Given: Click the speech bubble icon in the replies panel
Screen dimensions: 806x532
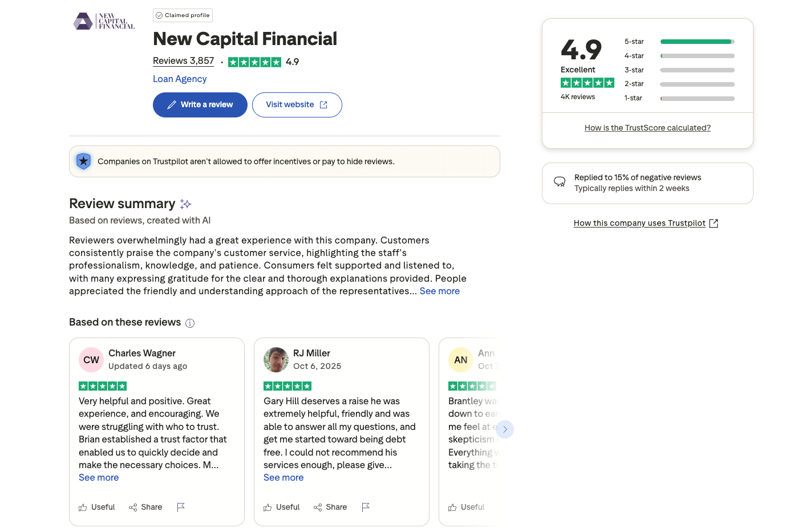Looking at the screenshot, I should click(560, 181).
